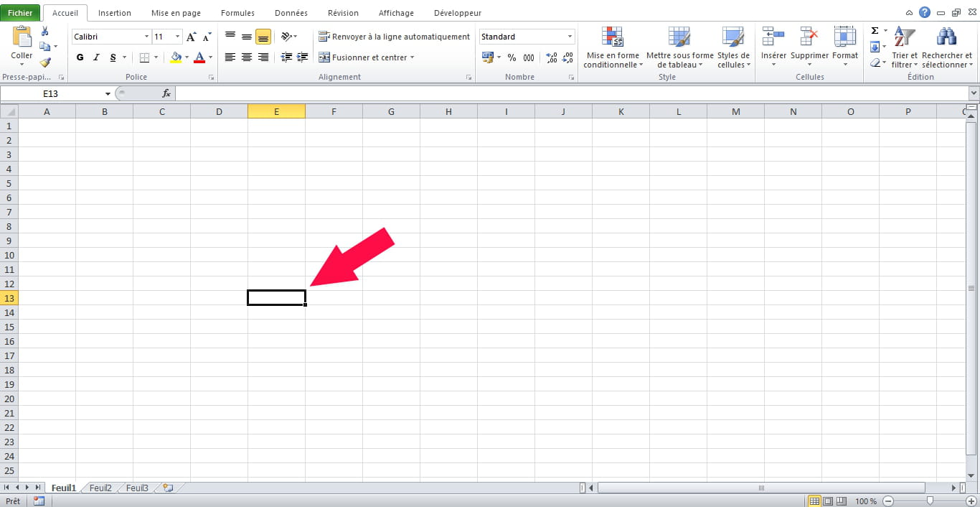
Task: Center cell text horizontally
Action: pyautogui.click(x=247, y=57)
